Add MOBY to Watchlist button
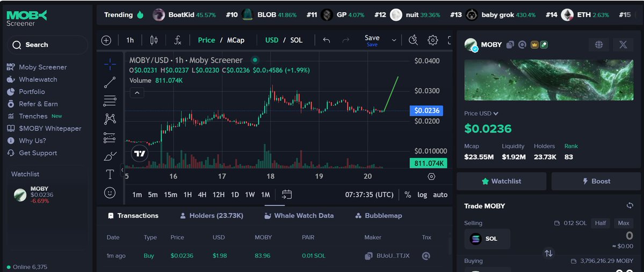The image size is (644, 272). point(502,181)
